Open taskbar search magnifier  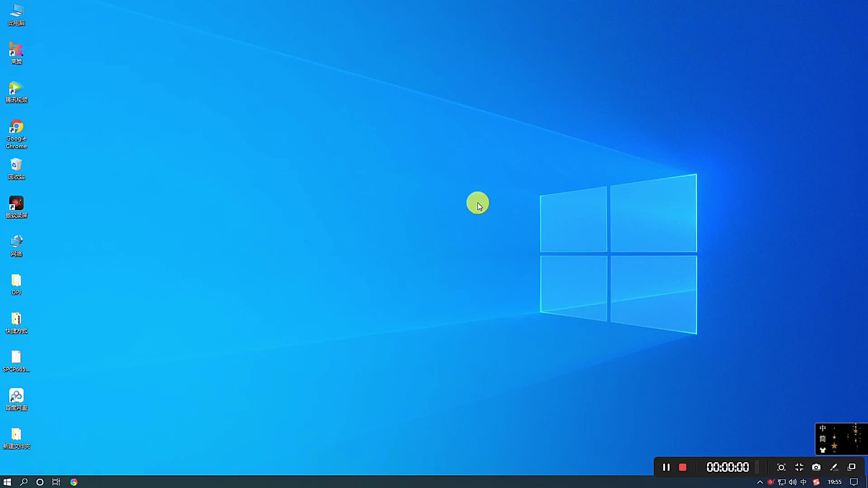pos(24,482)
